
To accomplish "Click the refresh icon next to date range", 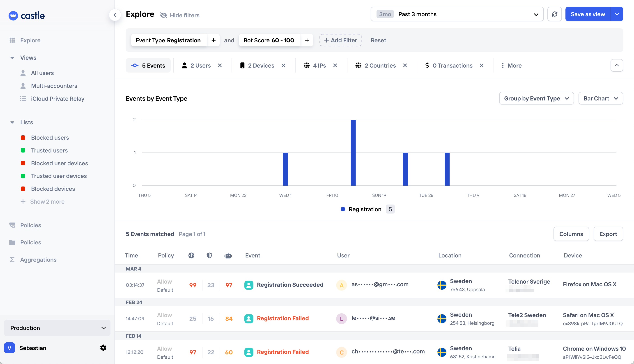I will click(x=554, y=14).
